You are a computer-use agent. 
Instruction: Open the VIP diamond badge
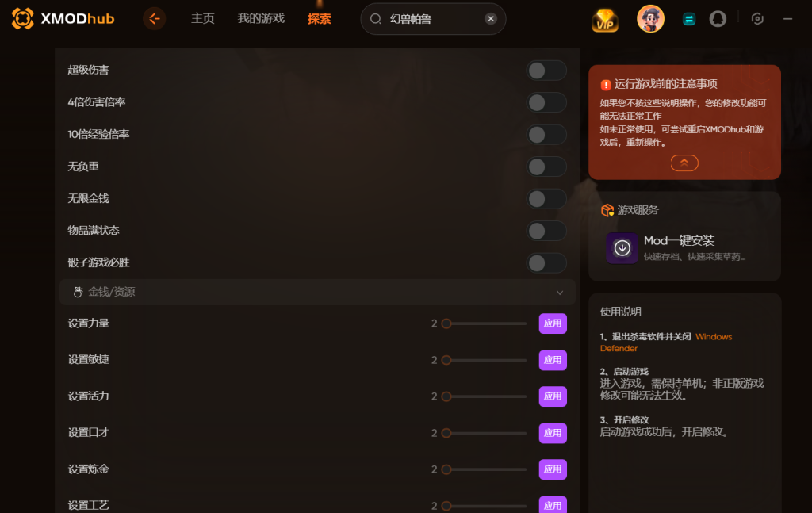[x=605, y=20]
